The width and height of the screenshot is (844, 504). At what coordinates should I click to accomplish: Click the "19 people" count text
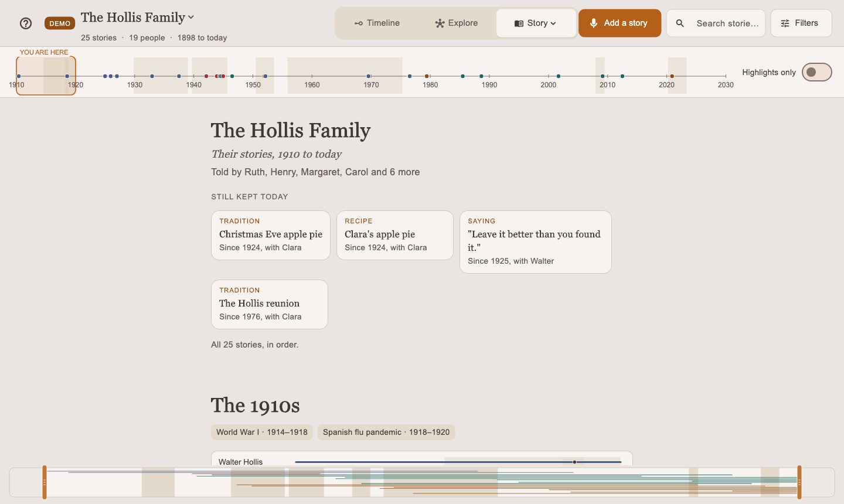[147, 38]
